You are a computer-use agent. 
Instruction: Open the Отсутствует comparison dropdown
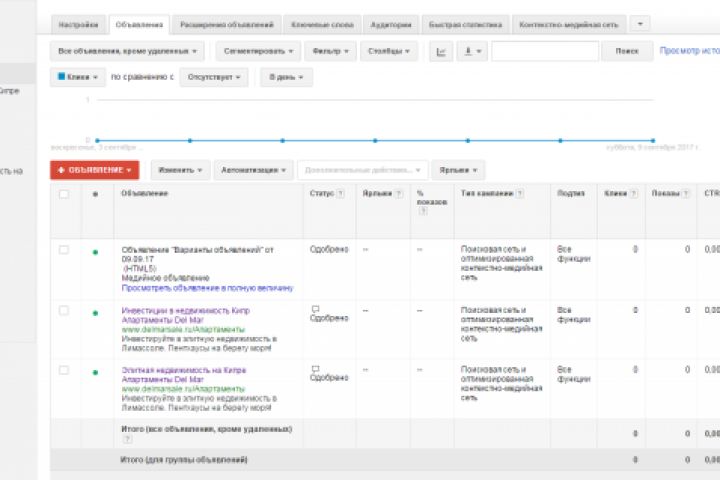(x=214, y=77)
